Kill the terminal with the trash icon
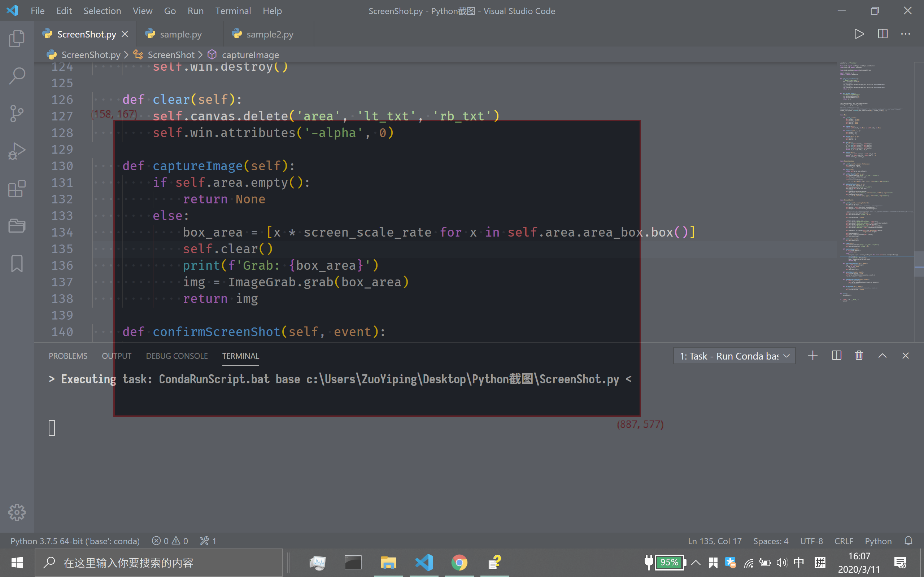The image size is (924, 577). 859,355
